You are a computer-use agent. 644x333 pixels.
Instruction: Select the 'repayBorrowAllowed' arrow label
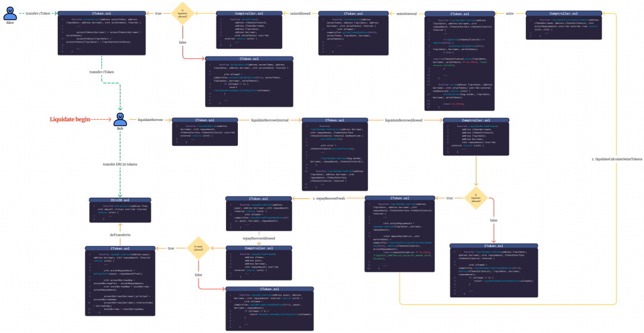tap(259, 238)
